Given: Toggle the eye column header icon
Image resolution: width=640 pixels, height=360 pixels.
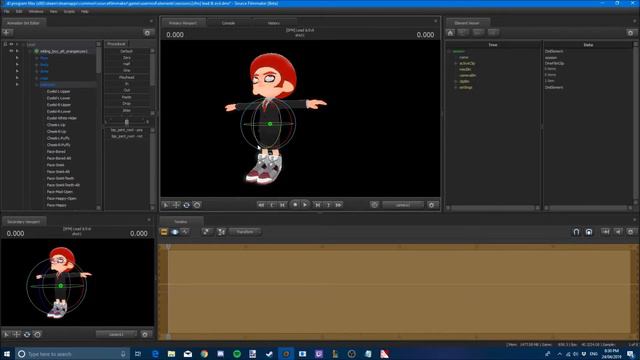Looking at the screenshot, I should pyautogui.click(x=11, y=44).
